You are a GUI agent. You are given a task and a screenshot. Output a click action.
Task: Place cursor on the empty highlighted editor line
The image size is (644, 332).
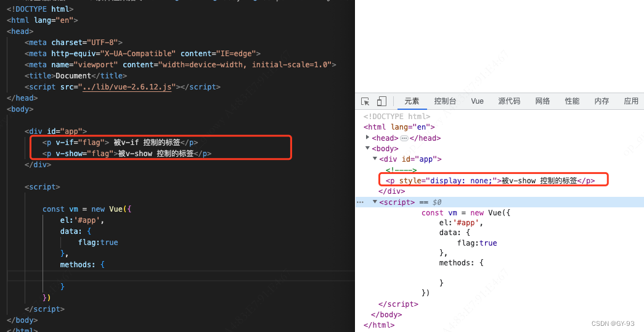(181, 276)
